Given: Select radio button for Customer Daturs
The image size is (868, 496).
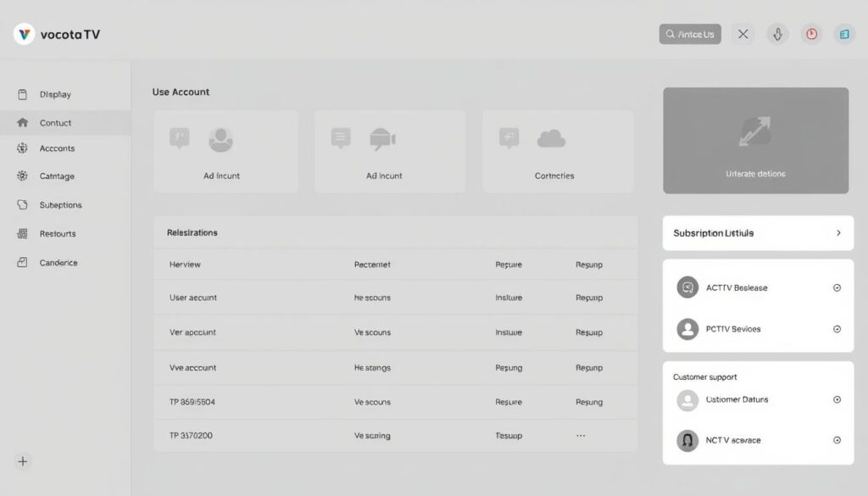Looking at the screenshot, I should pyautogui.click(x=837, y=399).
